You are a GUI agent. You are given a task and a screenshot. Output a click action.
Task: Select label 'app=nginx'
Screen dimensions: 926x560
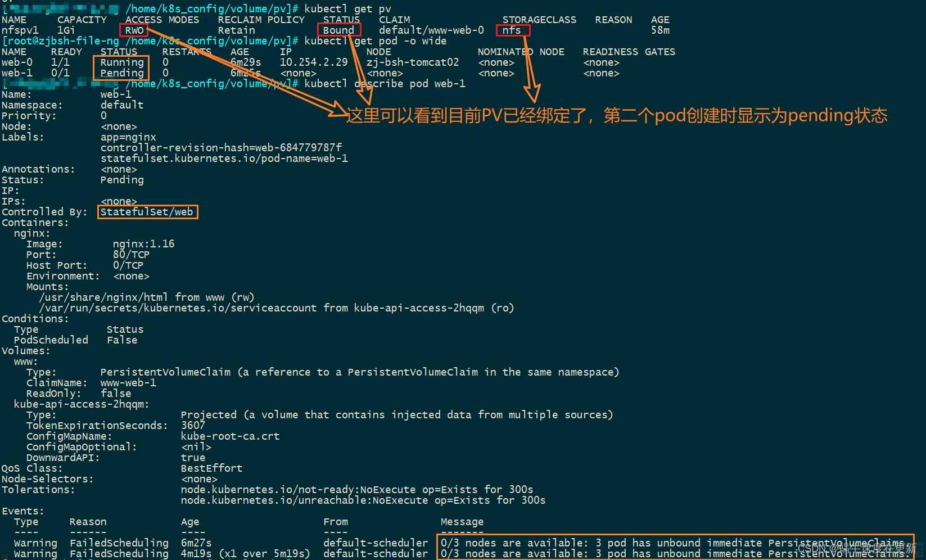pyautogui.click(x=128, y=137)
